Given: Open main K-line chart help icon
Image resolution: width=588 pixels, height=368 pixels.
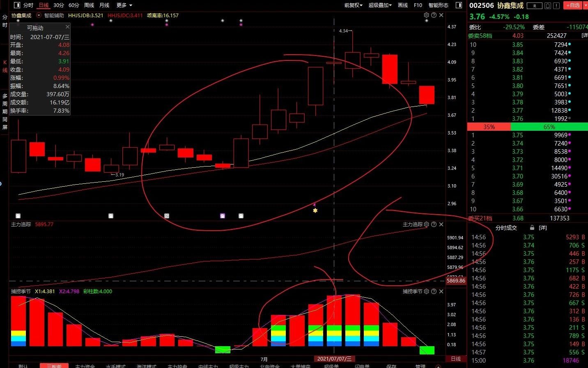Looking at the screenshot, I should tap(434, 15).
